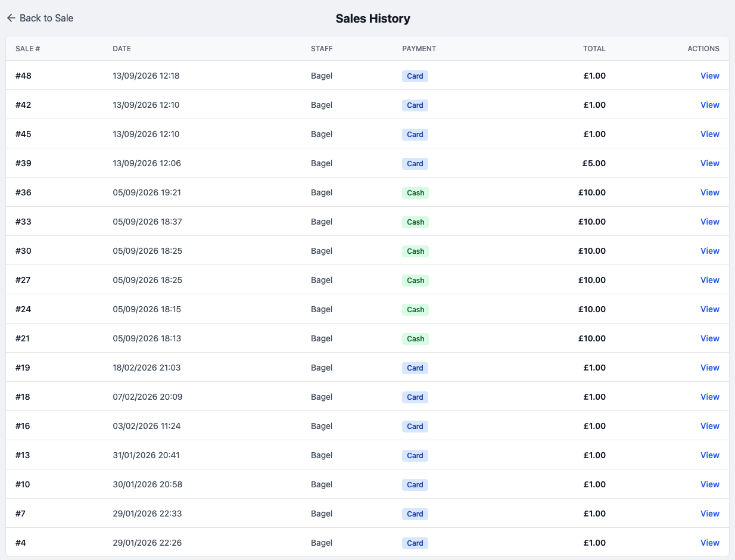
Task: Click date 03/02/2026 11:24
Action: [x=147, y=426]
